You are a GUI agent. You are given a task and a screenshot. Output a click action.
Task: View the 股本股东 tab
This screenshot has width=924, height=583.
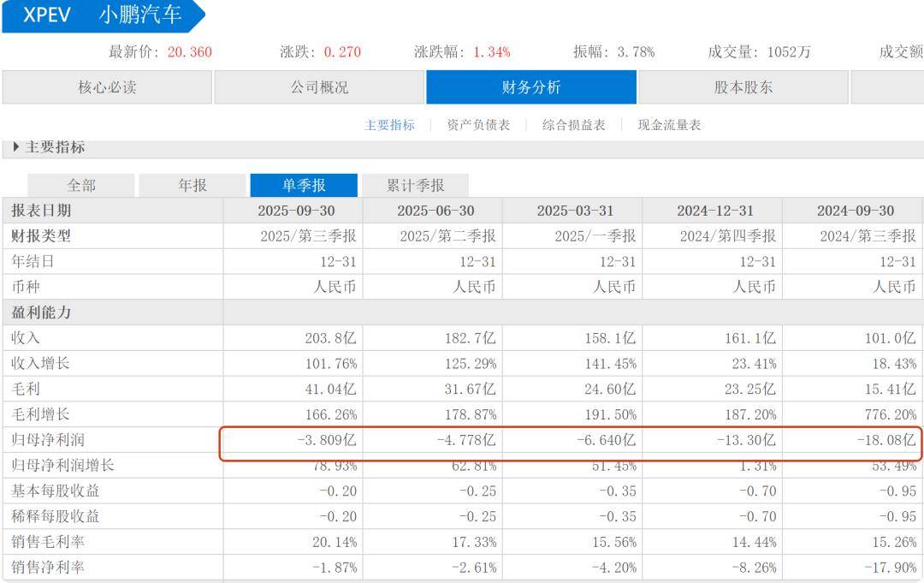(743, 86)
